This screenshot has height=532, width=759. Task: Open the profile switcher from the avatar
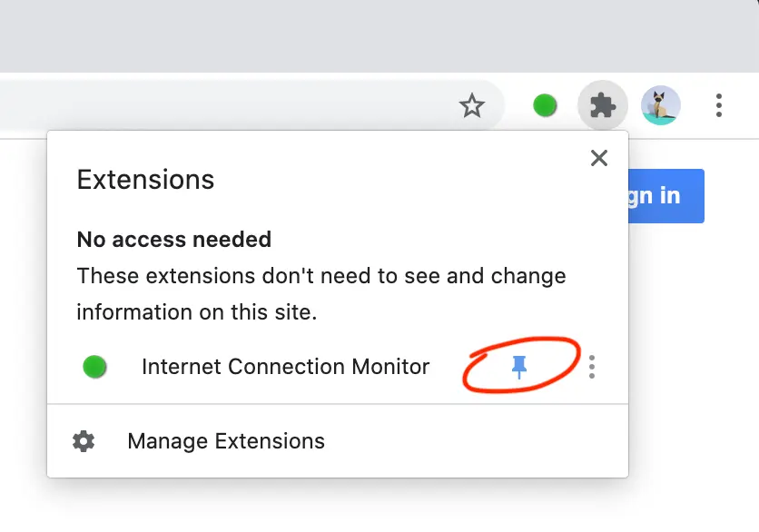[660, 105]
